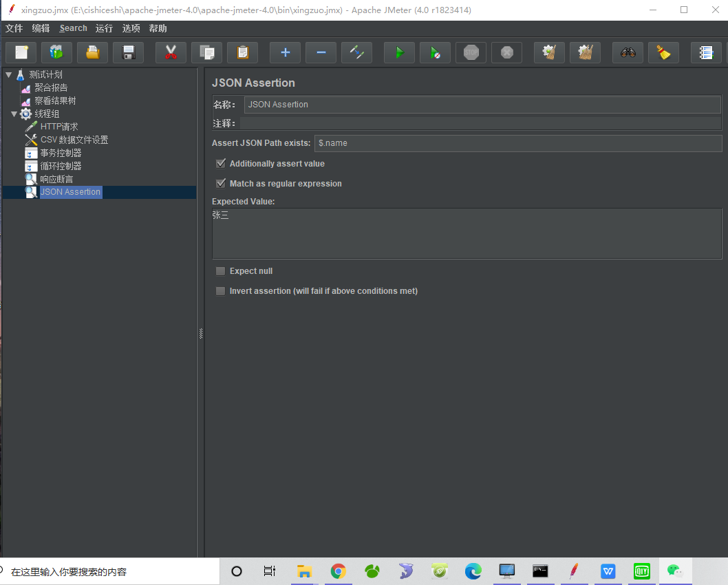Open the 文件 menu

point(14,28)
